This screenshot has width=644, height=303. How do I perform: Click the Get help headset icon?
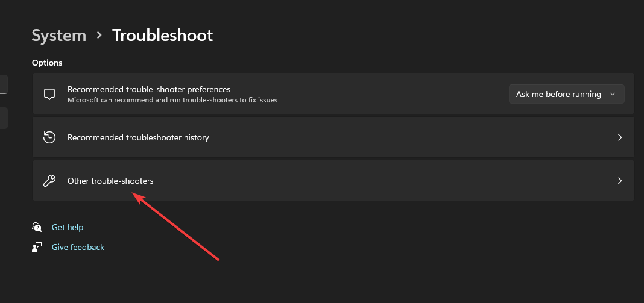(x=37, y=227)
